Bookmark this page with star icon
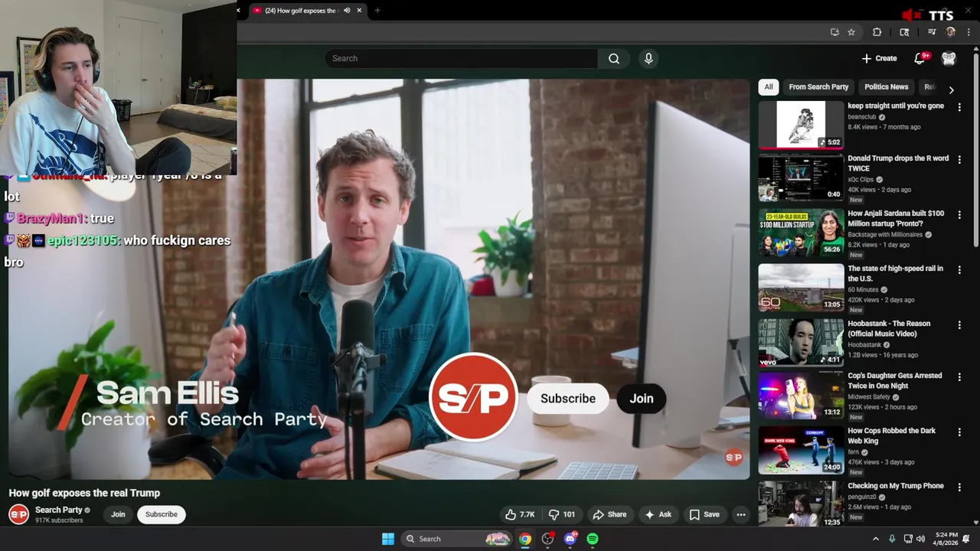The image size is (980, 551). (x=851, y=32)
